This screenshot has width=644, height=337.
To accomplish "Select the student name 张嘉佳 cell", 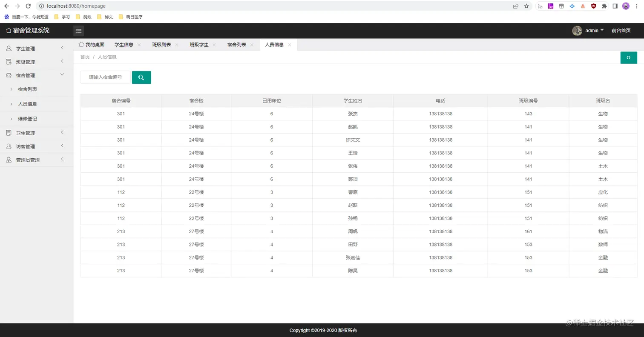I will [353, 257].
